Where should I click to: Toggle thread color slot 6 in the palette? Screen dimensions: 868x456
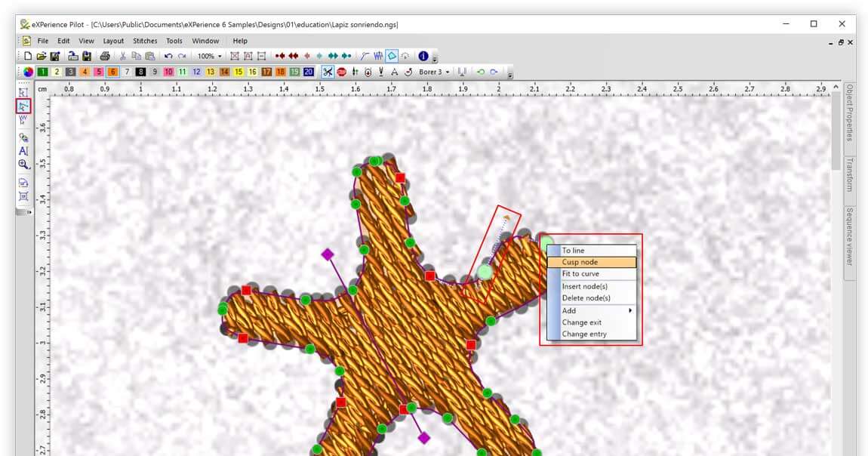pyautogui.click(x=112, y=72)
